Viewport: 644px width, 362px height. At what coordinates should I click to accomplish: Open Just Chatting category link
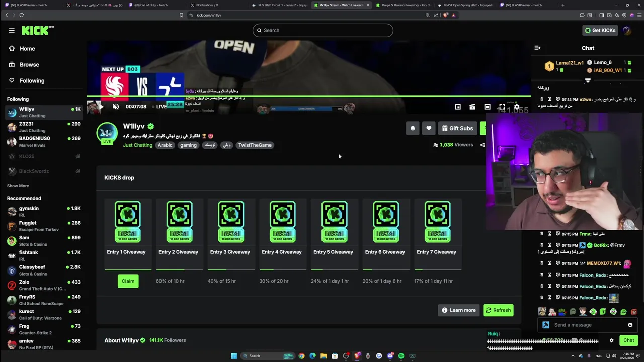(137, 145)
